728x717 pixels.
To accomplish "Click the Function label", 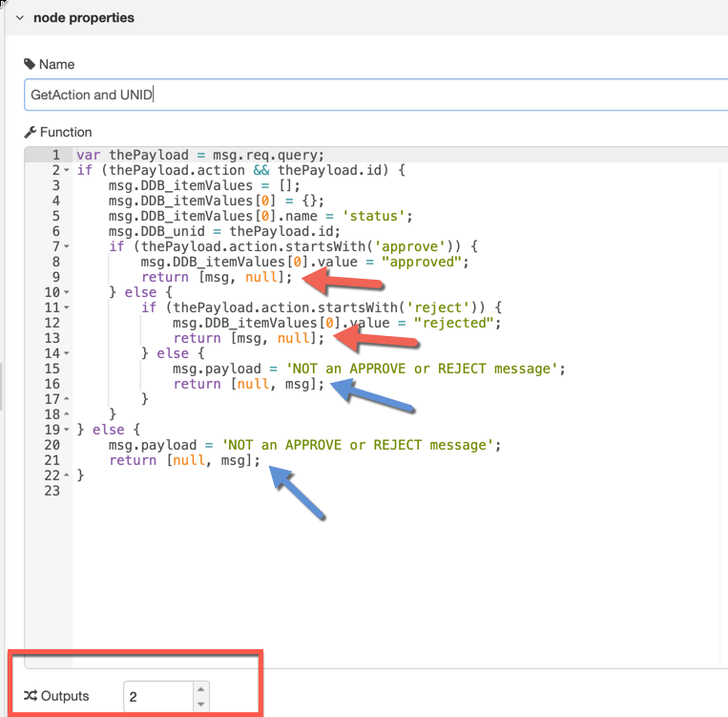I will tap(66, 133).
